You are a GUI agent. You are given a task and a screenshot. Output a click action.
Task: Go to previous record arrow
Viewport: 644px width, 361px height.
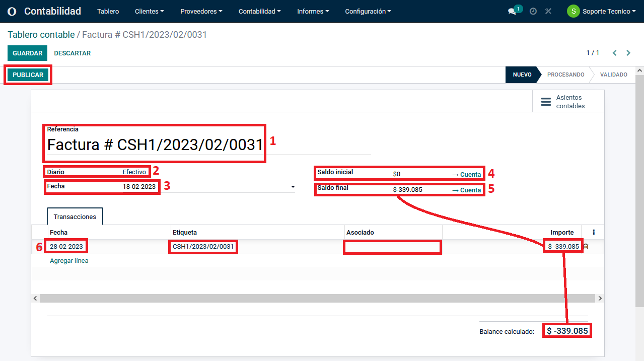point(615,53)
